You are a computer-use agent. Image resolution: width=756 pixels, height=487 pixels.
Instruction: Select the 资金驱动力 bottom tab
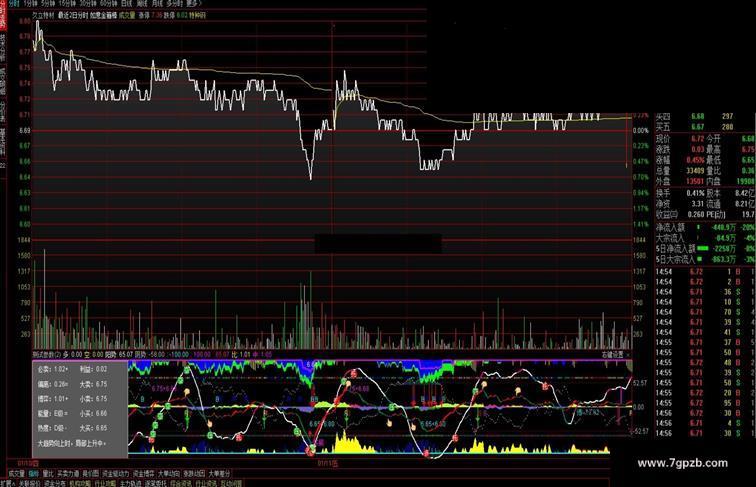coord(116,474)
